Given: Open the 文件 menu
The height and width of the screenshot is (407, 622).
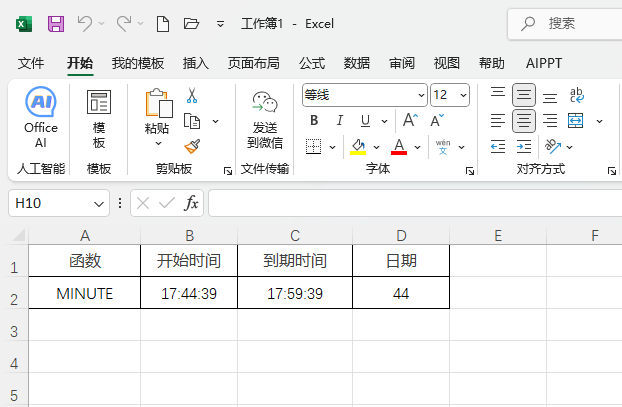Looking at the screenshot, I should [x=31, y=63].
